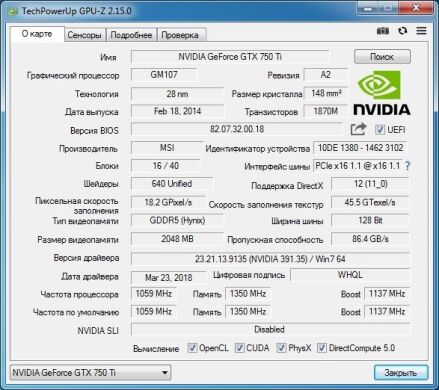Click the GPU-Z app icon in the title bar
Image resolution: width=439 pixels, height=390 pixels.
(13, 11)
